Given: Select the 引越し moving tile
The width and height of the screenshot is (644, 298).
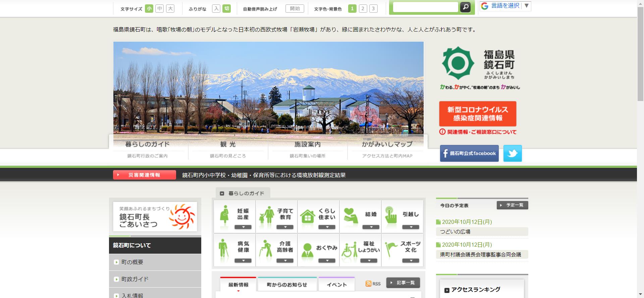Looking at the screenshot, I should [x=402, y=216].
